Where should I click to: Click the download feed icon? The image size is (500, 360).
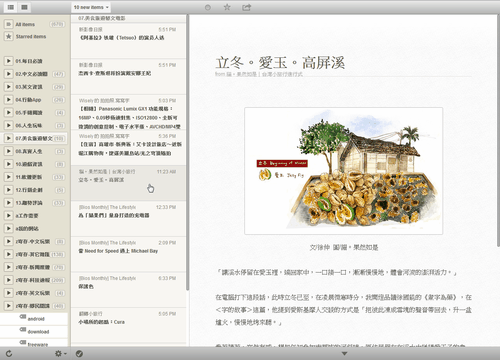pyautogui.click(x=23, y=330)
